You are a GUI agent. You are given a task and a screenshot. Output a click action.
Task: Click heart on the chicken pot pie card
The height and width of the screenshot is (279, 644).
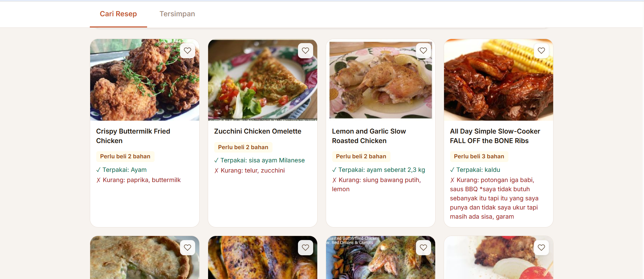(187, 247)
